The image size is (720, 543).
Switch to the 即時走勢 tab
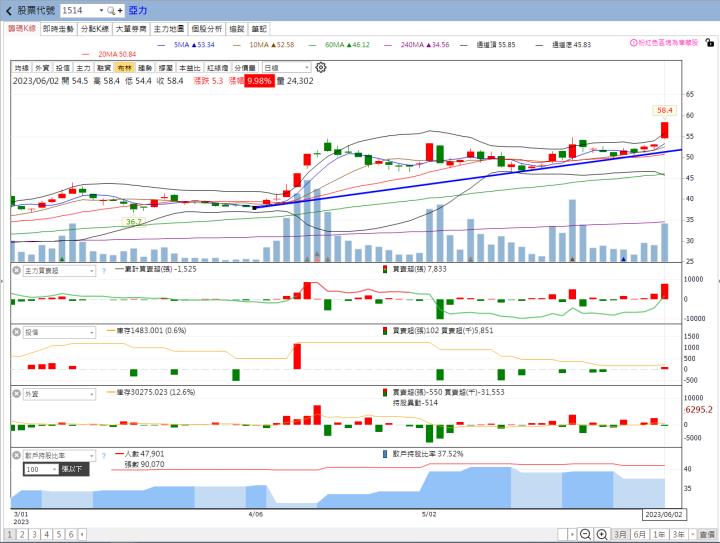59,30
